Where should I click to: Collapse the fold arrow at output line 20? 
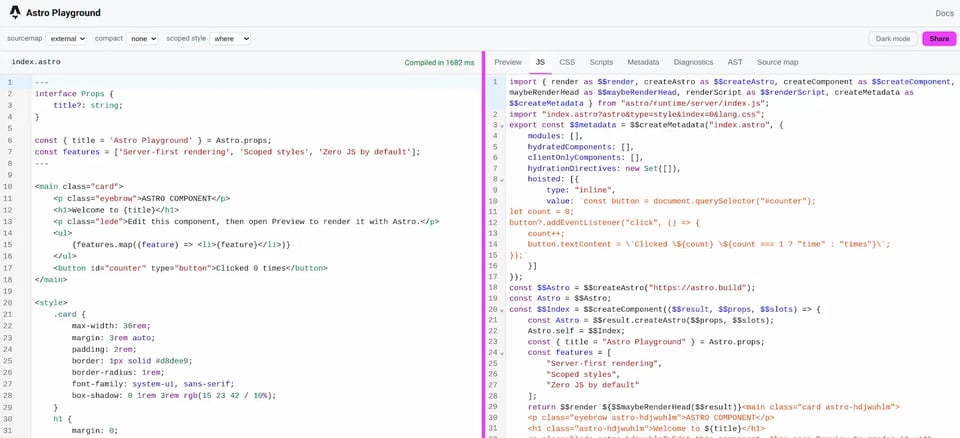(x=503, y=310)
